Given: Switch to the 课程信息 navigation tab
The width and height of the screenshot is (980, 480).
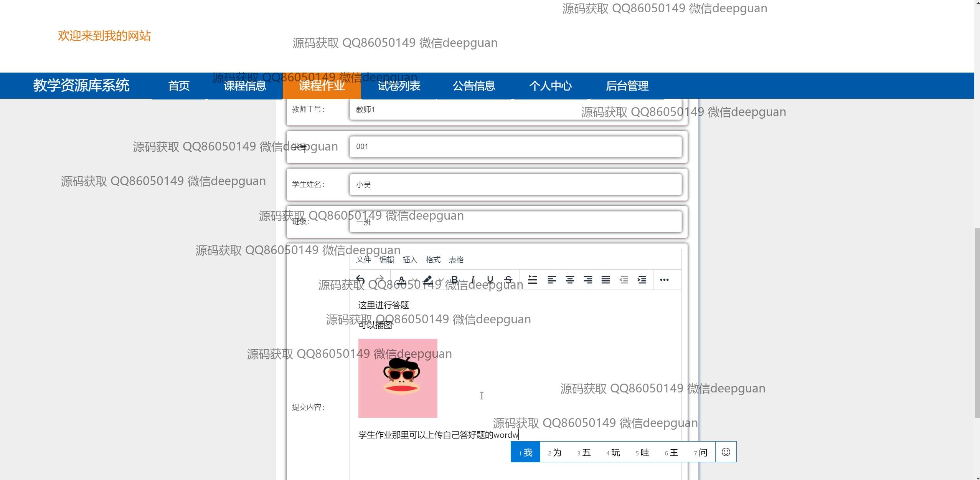Looking at the screenshot, I should click(244, 86).
